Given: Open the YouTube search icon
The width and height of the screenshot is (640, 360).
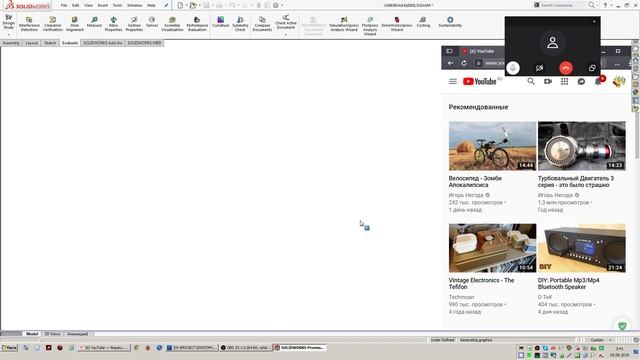Looking at the screenshot, I should click(x=531, y=81).
